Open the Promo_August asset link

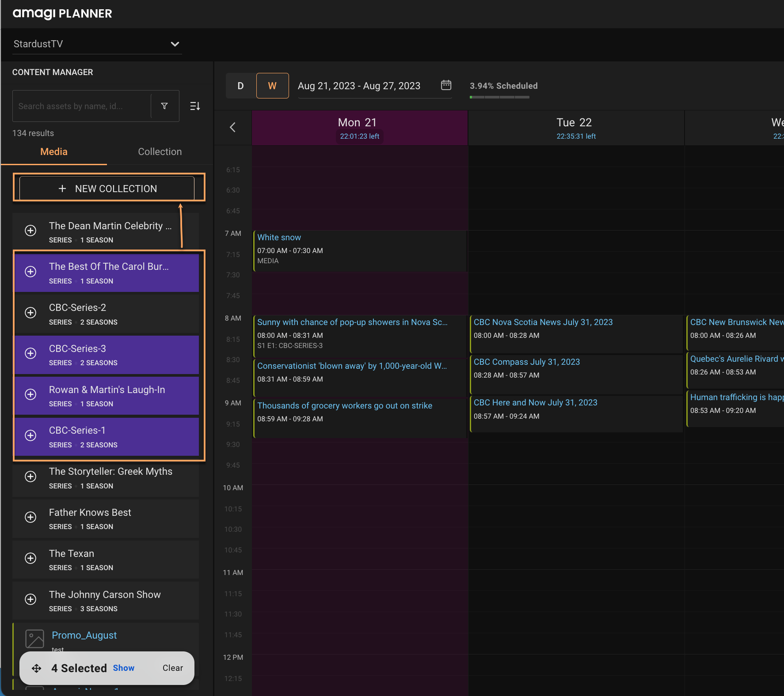pos(84,635)
